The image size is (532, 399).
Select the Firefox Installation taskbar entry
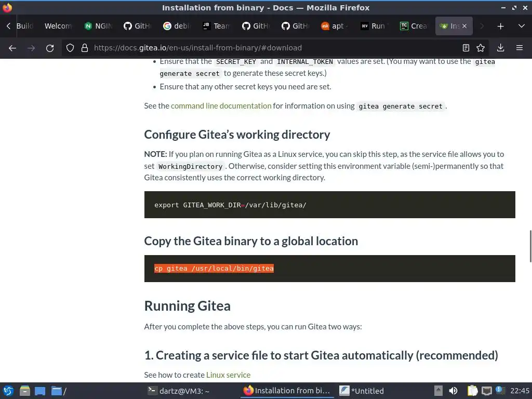287,391
